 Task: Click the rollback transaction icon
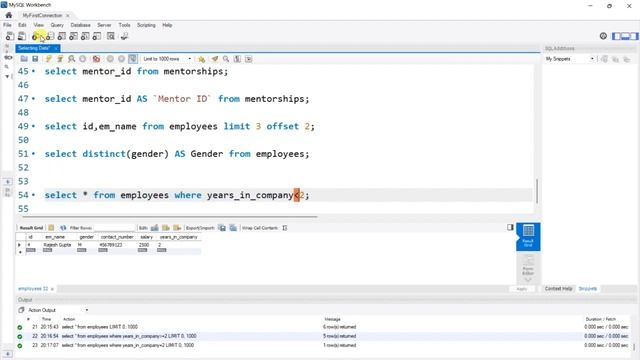[121, 59]
